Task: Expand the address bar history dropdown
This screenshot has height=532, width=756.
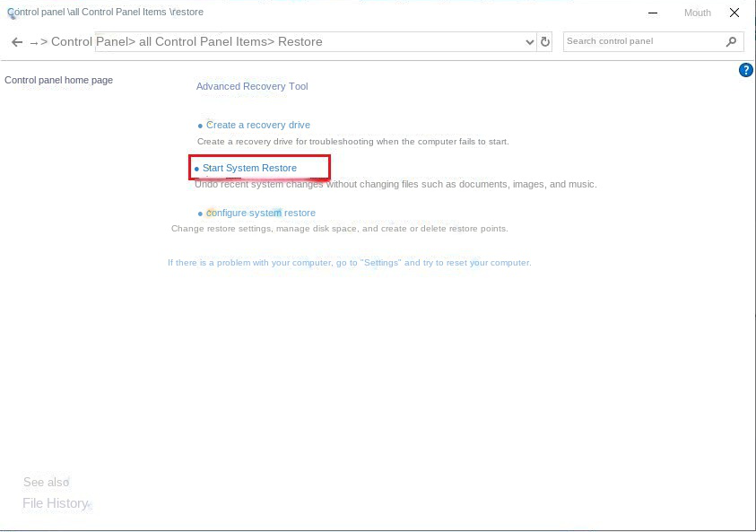Action: tap(529, 42)
